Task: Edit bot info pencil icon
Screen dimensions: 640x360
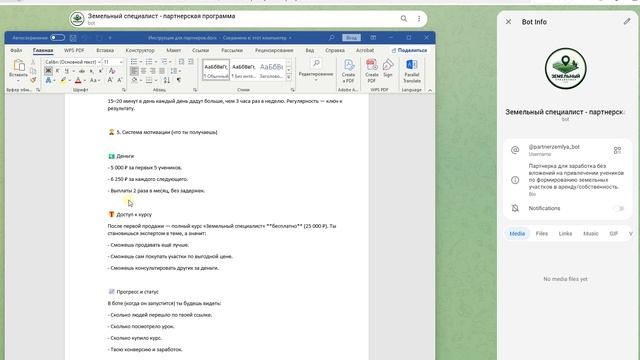Action: pyautogui.click(x=627, y=22)
